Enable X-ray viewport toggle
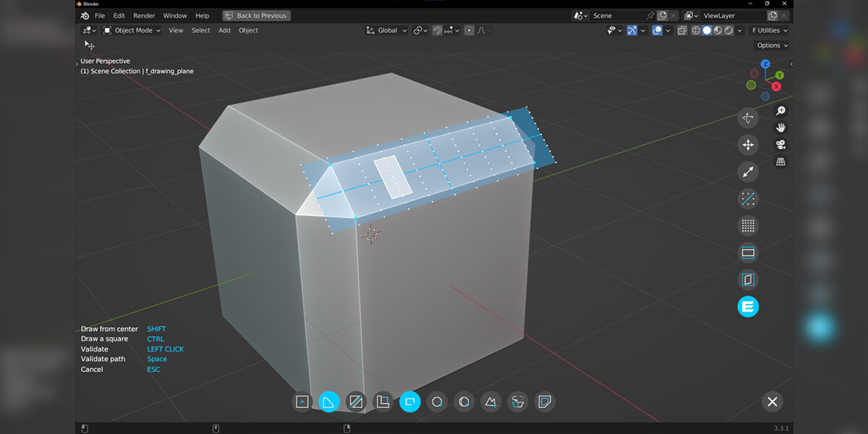This screenshot has width=868, height=434. click(x=681, y=30)
